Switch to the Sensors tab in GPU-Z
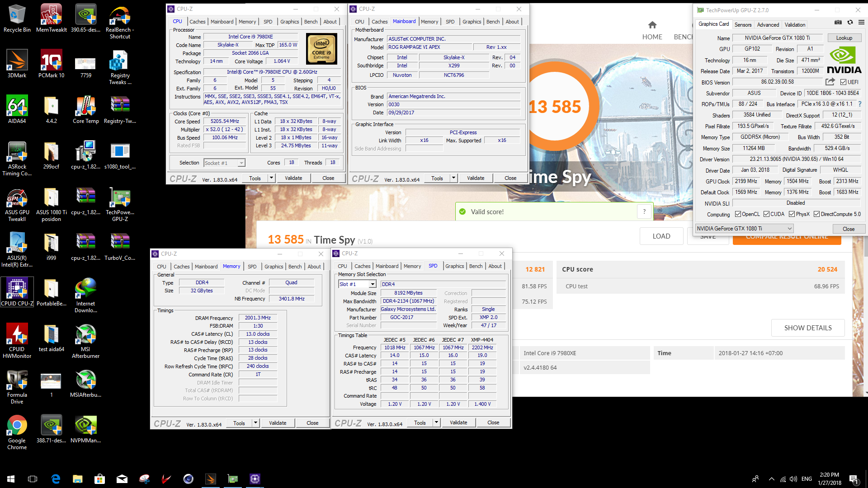 pyautogui.click(x=743, y=25)
